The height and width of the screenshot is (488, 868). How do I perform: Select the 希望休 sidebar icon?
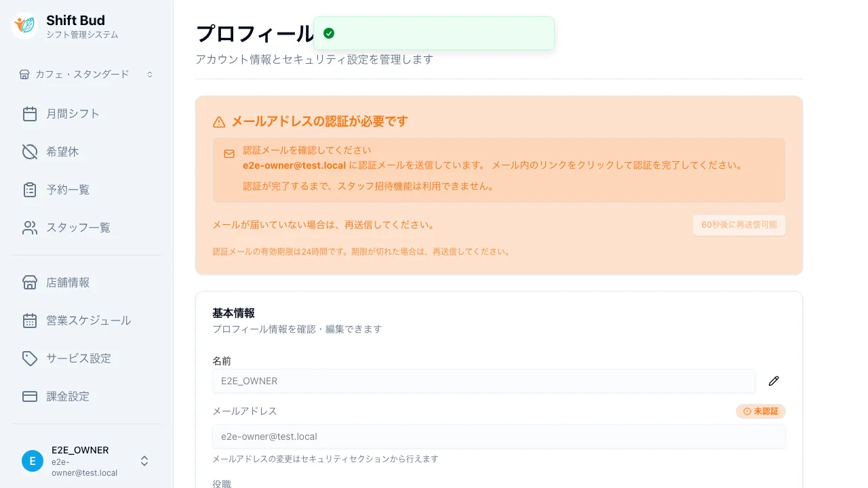30,151
